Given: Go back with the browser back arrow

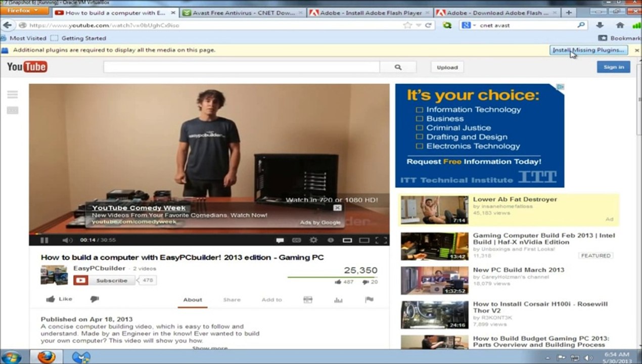Looking at the screenshot, I should click(8, 25).
